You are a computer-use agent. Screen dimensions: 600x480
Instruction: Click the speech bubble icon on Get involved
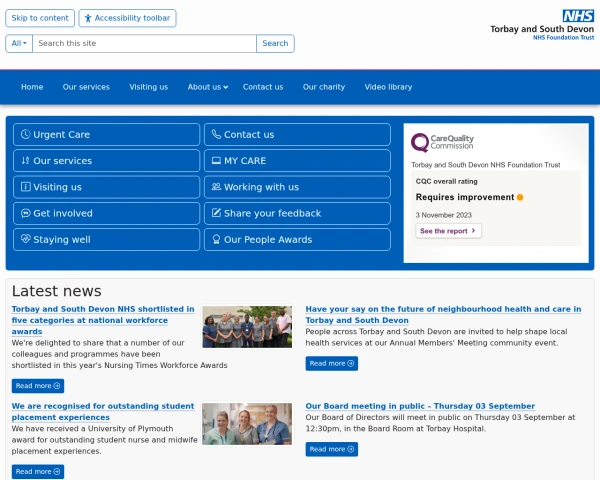pyautogui.click(x=26, y=213)
